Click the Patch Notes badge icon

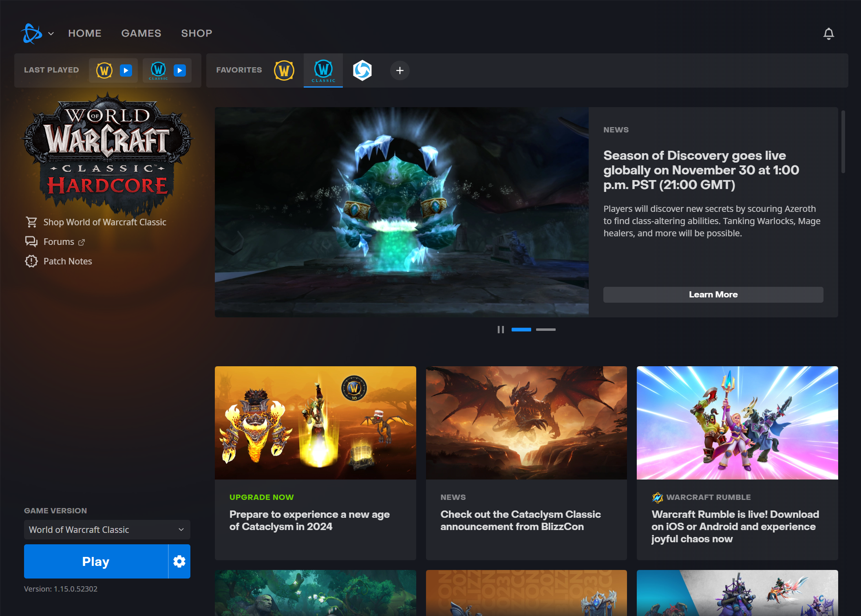pyautogui.click(x=31, y=261)
